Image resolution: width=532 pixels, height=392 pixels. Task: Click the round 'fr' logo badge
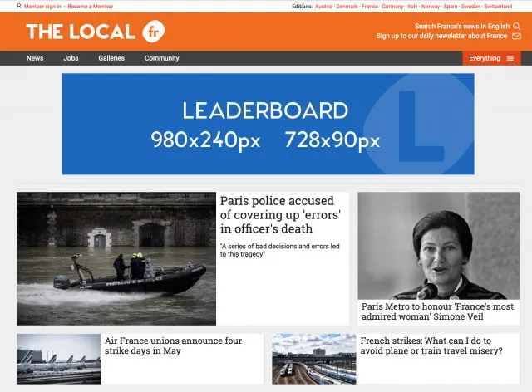153,32
